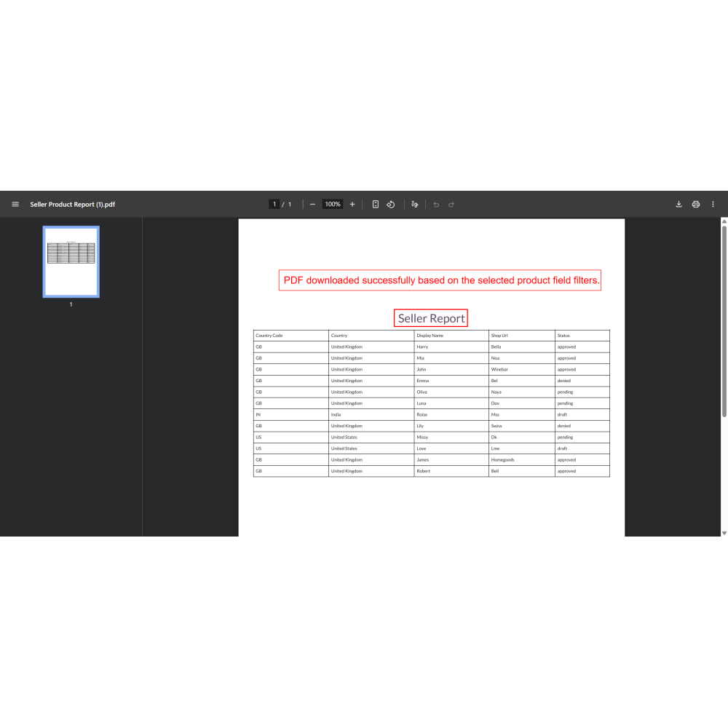Click the undo arrow icon
Image resolution: width=728 pixels, height=728 pixels.
point(436,205)
